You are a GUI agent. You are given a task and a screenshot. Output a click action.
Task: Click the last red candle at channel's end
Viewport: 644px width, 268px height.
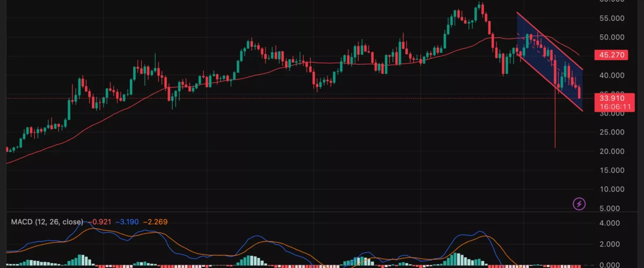click(579, 92)
